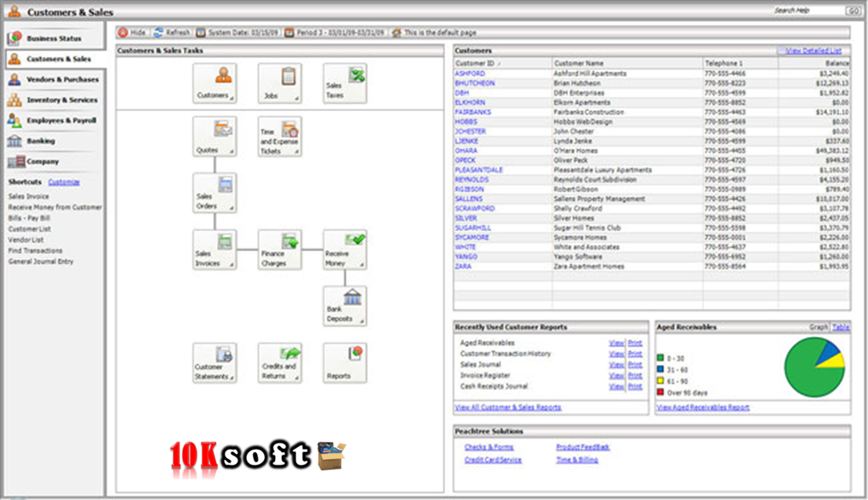Viewport: 868px width, 500px height.
Task: Click the Search Help input field
Action: tap(807, 10)
